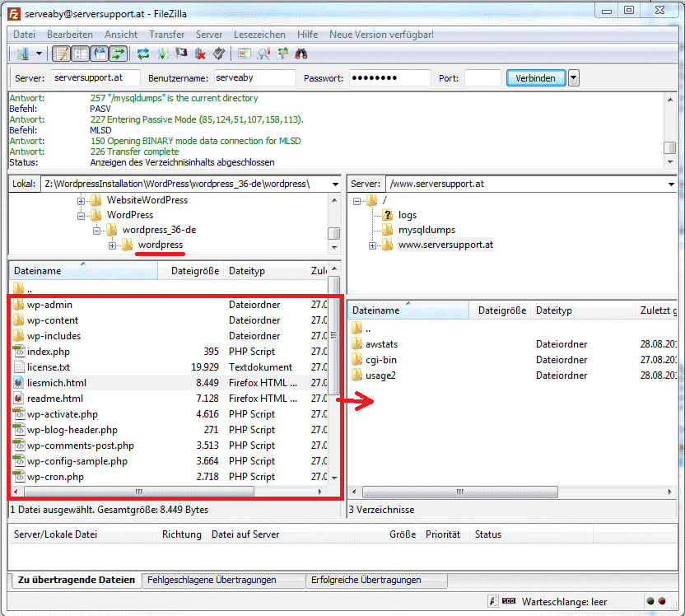685x616 pixels.
Task: Open the Quickconnect history dropdown arrow
Action: point(574,78)
